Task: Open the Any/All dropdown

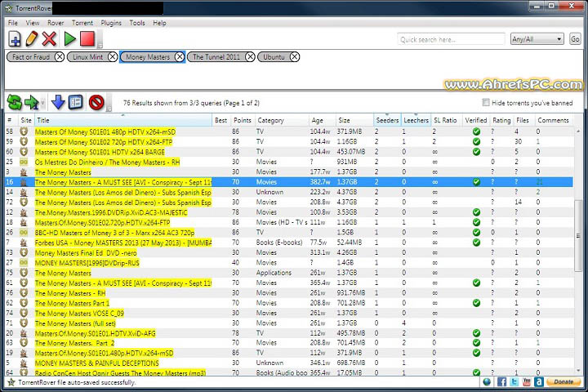Action: (x=537, y=39)
